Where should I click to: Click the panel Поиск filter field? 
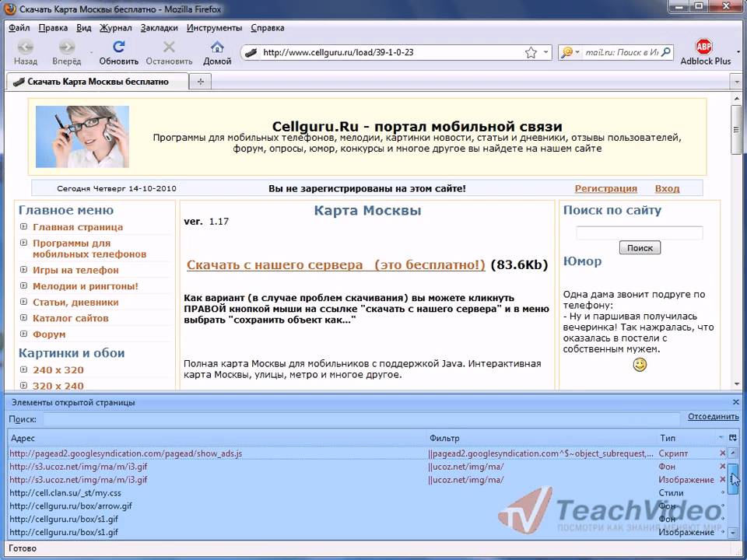[361, 419]
